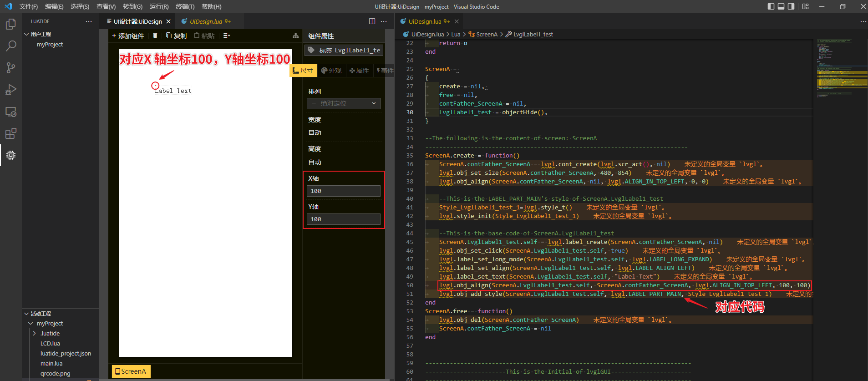
Task: Delete selected component with trash icon
Action: tap(155, 36)
